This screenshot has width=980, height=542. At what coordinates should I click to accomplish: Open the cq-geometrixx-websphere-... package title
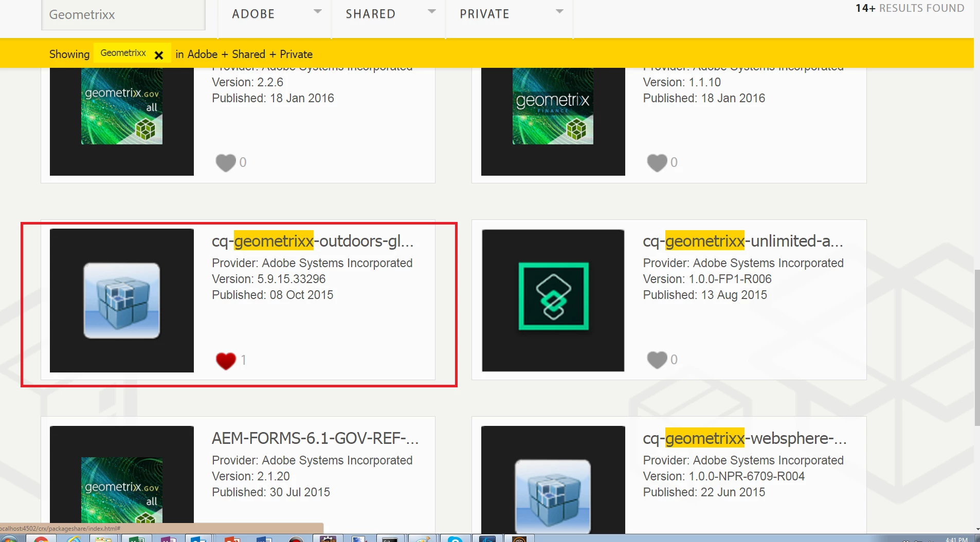[745, 438]
